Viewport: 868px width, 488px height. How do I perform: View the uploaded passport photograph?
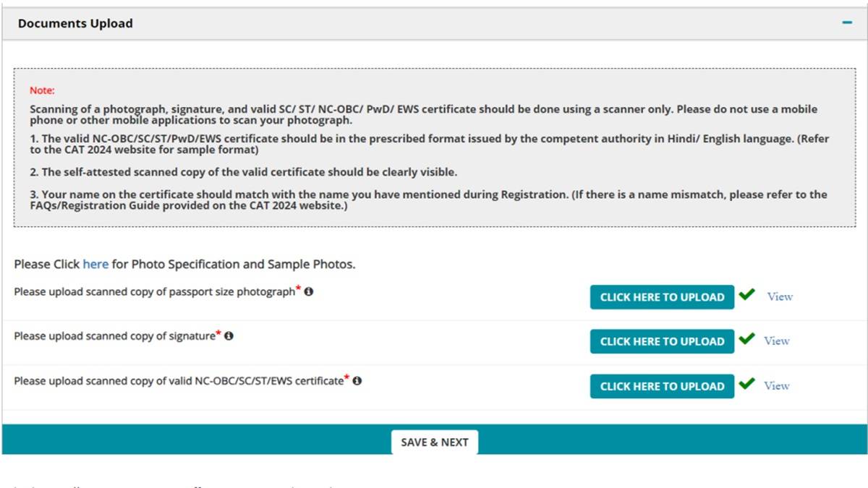point(780,296)
